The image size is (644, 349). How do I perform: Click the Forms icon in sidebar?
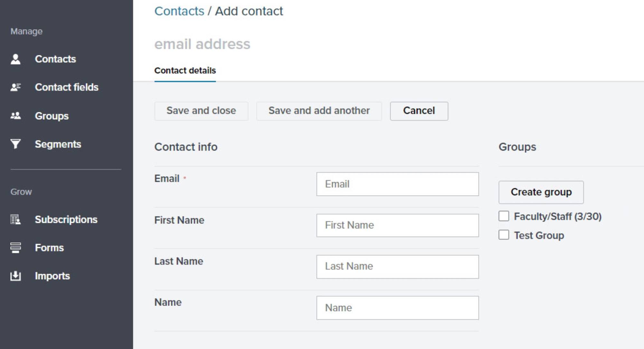tap(15, 248)
